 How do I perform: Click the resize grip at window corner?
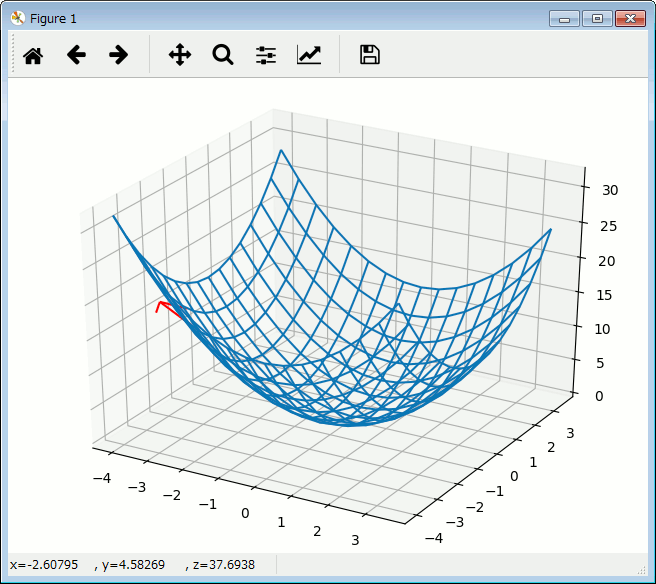(643, 570)
